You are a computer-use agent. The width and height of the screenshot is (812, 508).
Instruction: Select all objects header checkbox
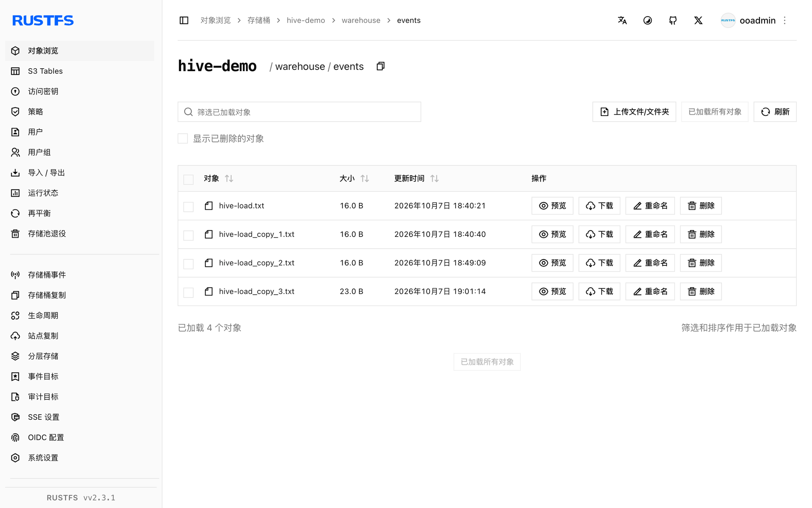188,179
